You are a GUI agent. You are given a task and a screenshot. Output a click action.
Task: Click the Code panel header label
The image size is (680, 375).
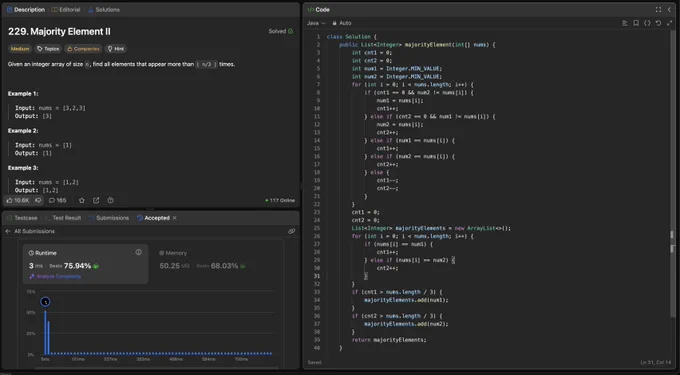319,10
